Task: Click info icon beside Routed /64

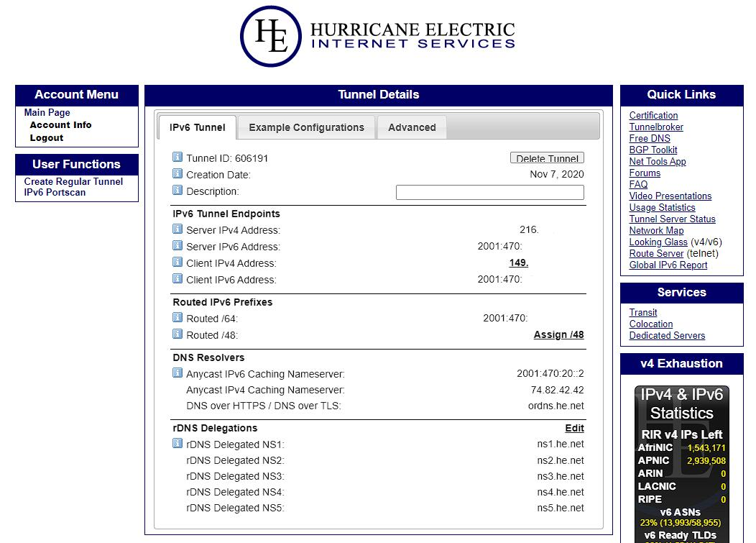Action: (x=178, y=317)
